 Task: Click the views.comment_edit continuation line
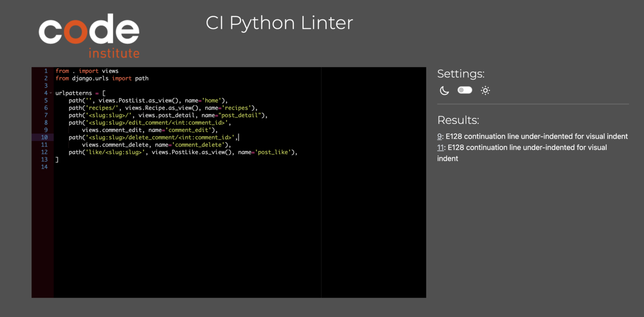pyautogui.click(x=150, y=130)
